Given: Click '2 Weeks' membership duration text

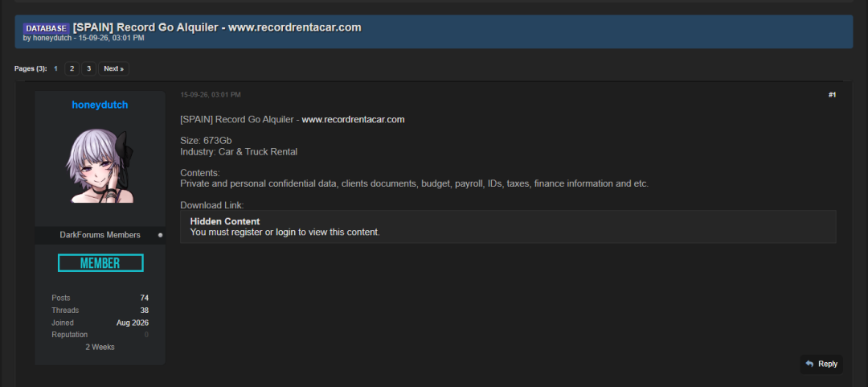Looking at the screenshot, I should click(100, 347).
